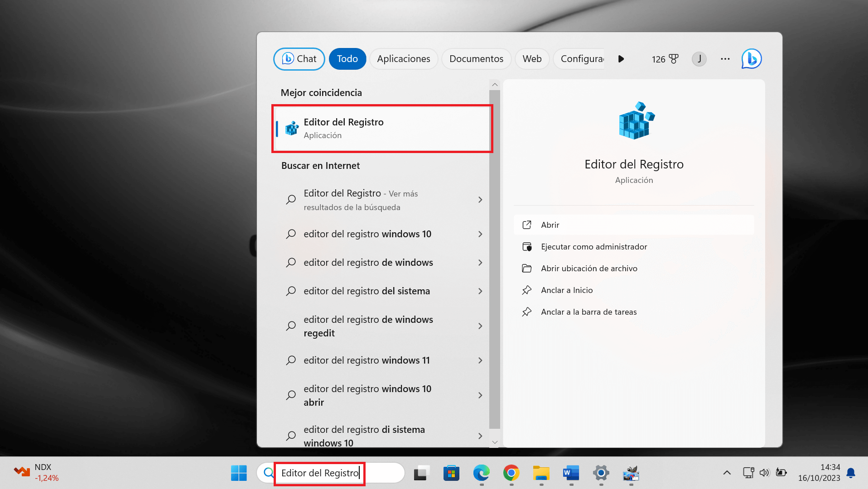The image size is (868, 489).
Task: Expand arrow for editor del registro windows 10
Action: click(480, 234)
